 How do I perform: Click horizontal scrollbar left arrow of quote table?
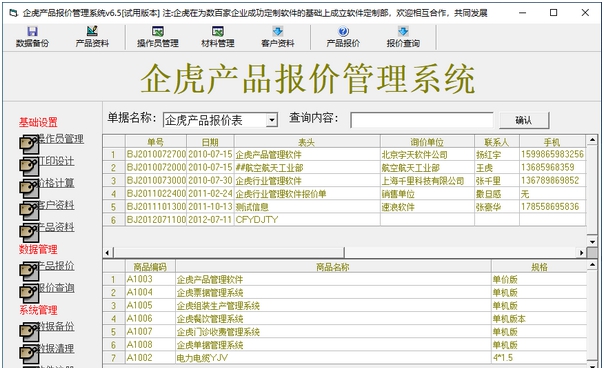click(x=107, y=253)
